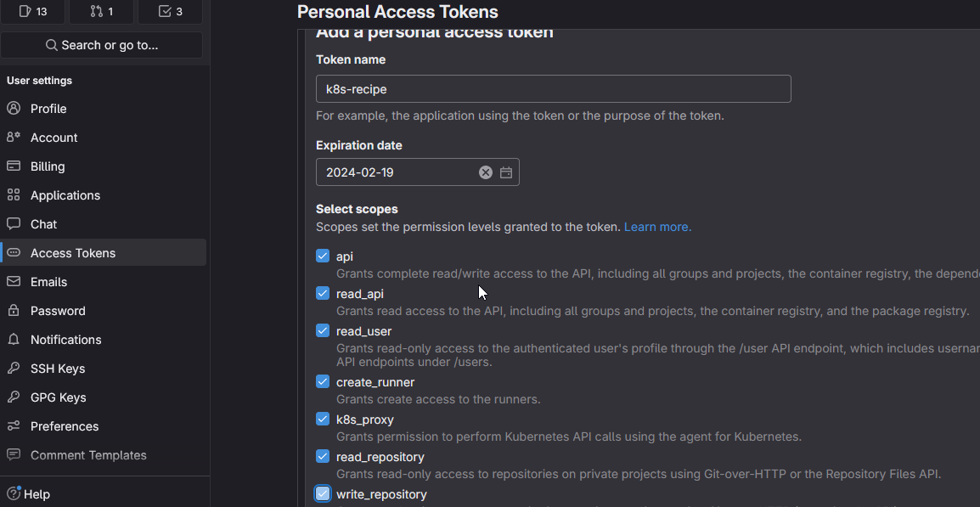Image resolution: width=980 pixels, height=507 pixels.
Task: Open the Profile settings page
Action: click(48, 109)
